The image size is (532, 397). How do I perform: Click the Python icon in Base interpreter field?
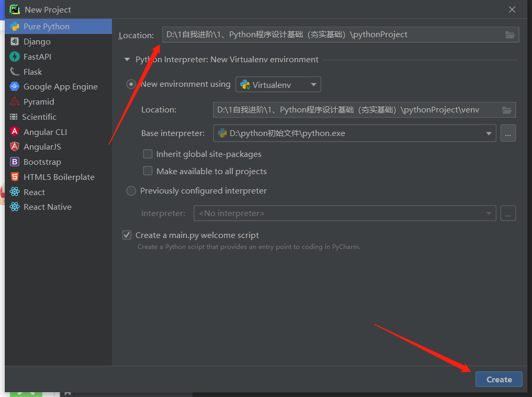tap(222, 133)
